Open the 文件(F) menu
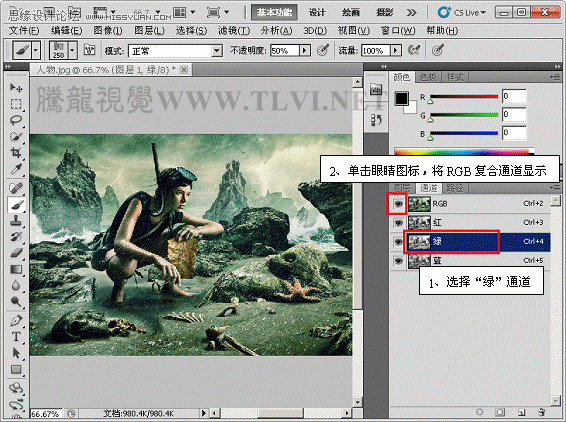This screenshot has width=566, height=422. click(x=24, y=31)
